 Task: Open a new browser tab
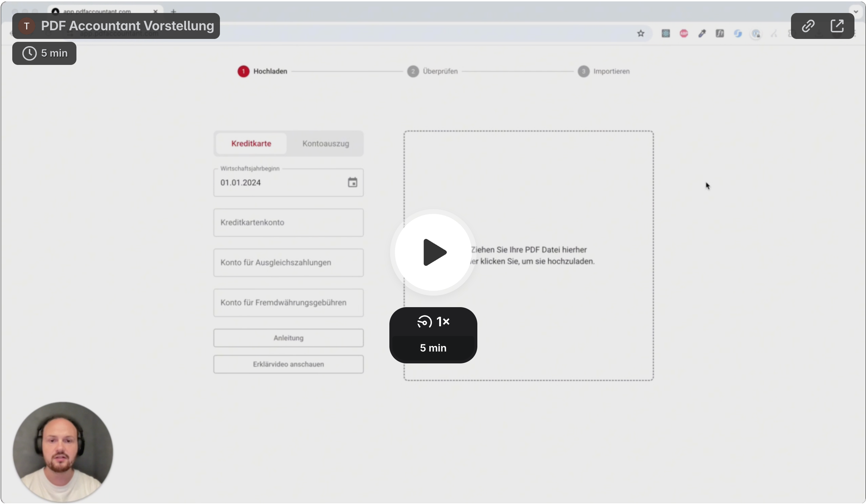pyautogui.click(x=173, y=11)
